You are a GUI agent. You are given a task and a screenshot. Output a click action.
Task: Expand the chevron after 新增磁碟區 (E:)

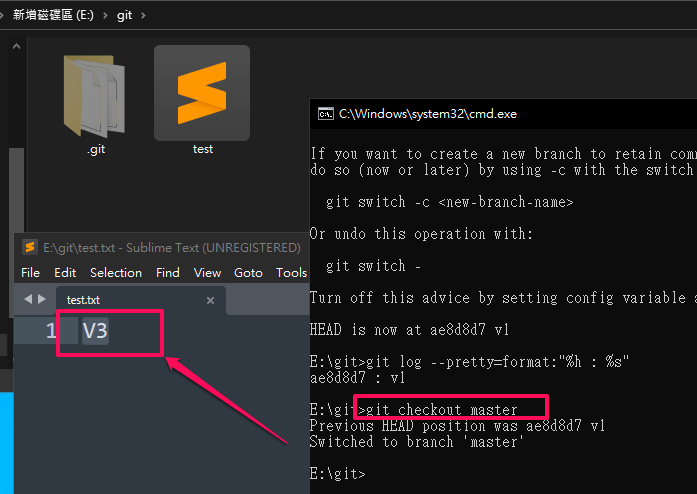(x=105, y=16)
